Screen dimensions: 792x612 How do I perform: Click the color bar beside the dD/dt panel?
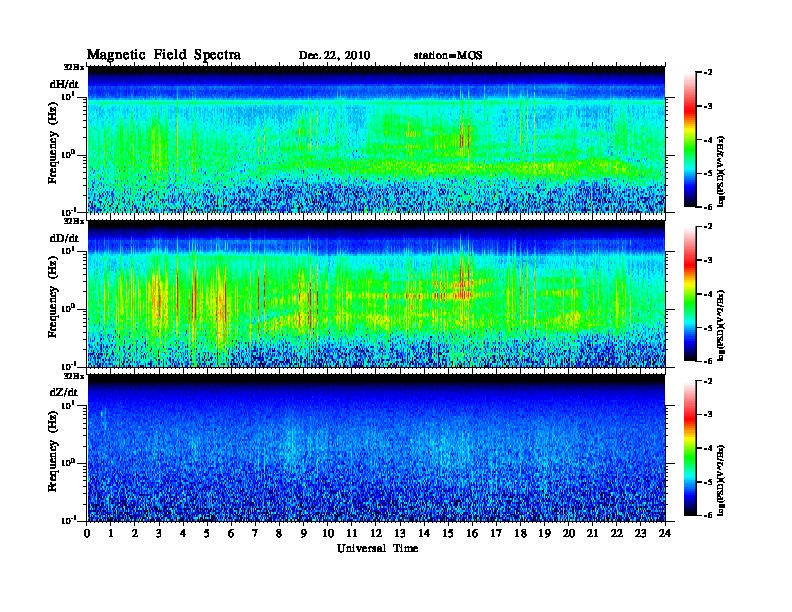tap(690, 293)
